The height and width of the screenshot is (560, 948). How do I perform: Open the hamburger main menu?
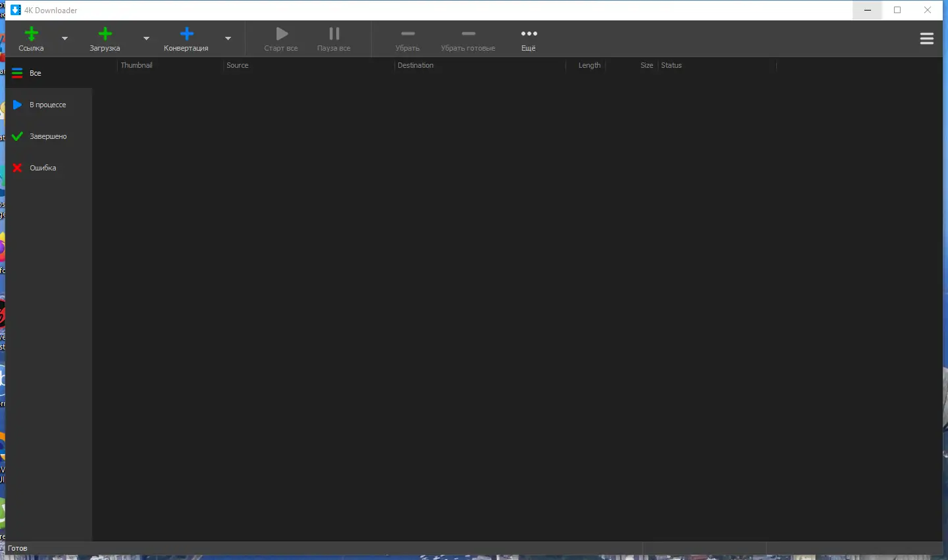click(x=927, y=39)
